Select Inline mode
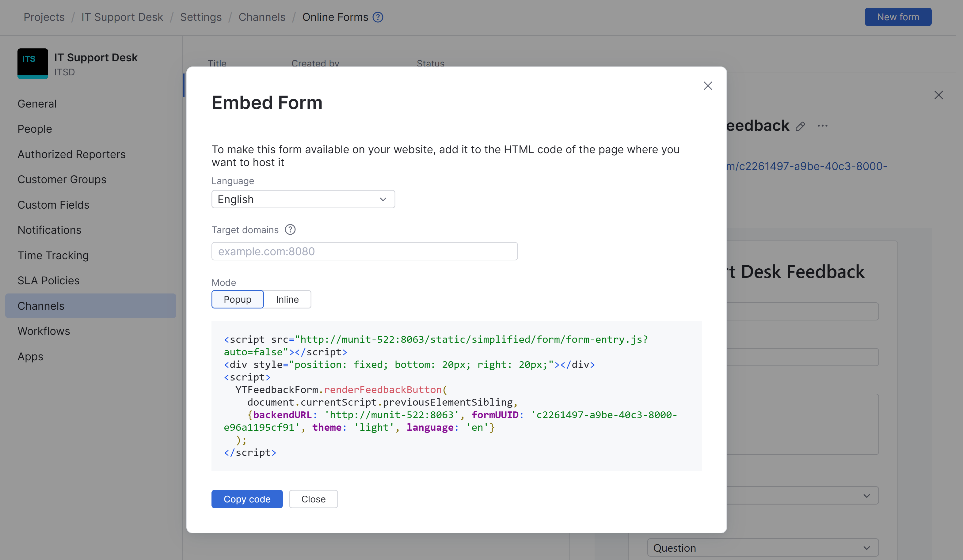Image resolution: width=963 pixels, height=560 pixels. click(x=287, y=299)
